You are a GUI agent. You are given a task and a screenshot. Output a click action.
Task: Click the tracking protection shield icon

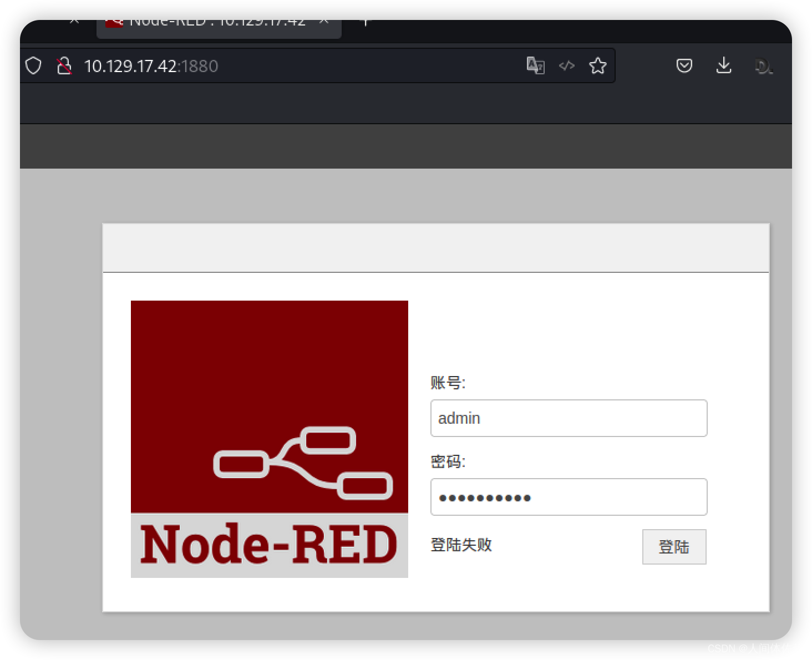click(34, 66)
